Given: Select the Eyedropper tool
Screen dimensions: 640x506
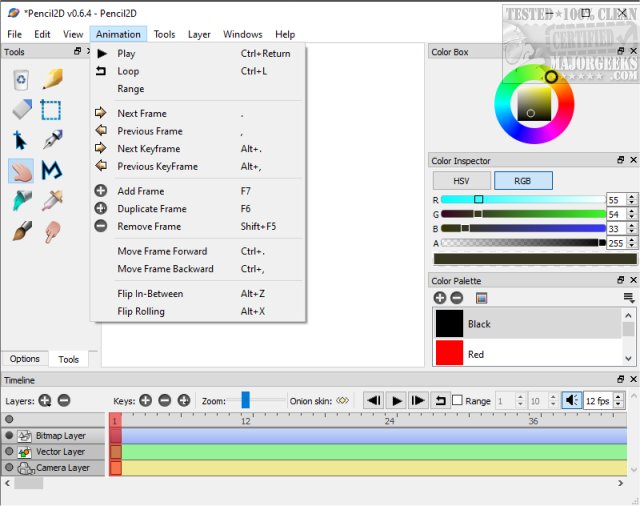Looking at the screenshot, I should pos(52,201).
